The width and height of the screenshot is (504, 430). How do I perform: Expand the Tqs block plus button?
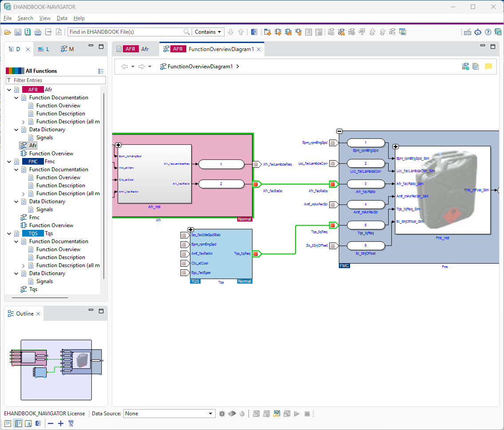191,229
